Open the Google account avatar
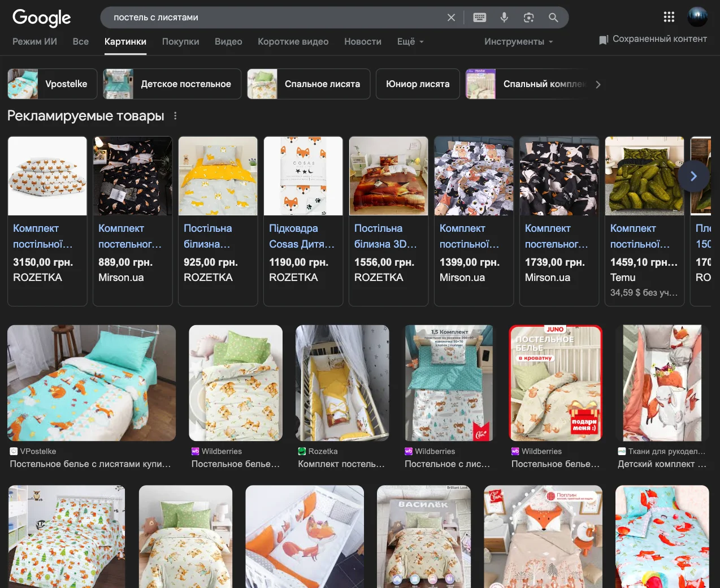This screenshot has height=588, width=720. coord(697,17)
